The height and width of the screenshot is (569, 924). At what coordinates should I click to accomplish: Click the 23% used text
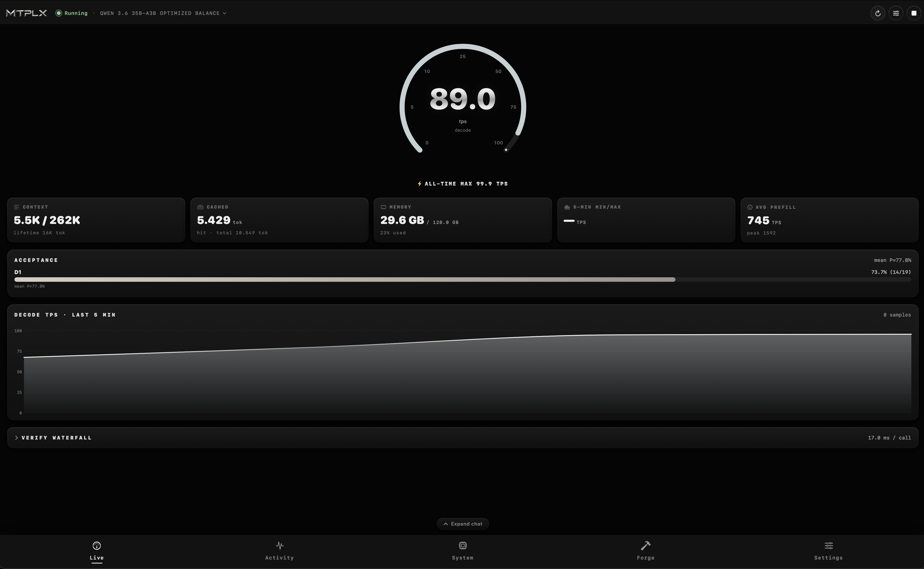click(393, 233)
